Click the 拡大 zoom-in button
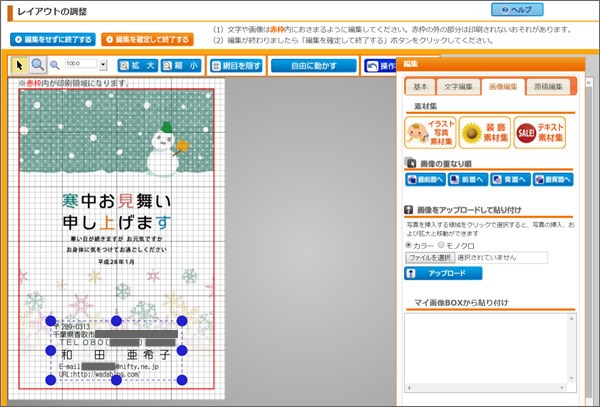600x407 pixels. [x=137, y=66]
